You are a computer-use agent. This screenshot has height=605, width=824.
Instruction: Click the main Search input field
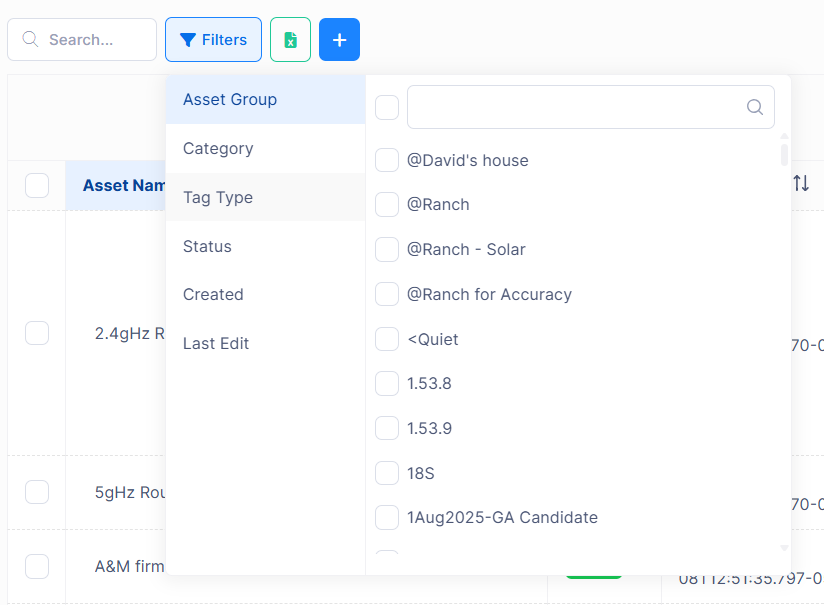[92, 40]
